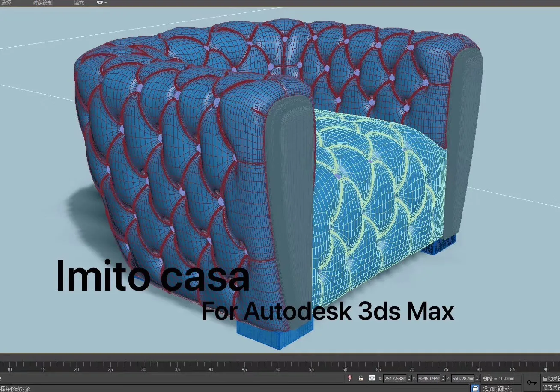
Task: Toggle the 自动关键点 auto key button
Action: pyautogui.click(x=551, y=379)
